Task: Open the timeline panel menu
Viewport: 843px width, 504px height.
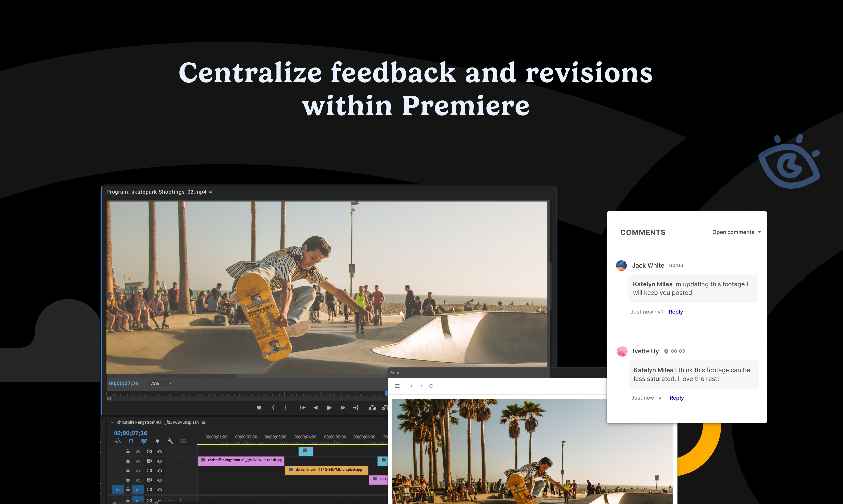Action: click(204, 422)
